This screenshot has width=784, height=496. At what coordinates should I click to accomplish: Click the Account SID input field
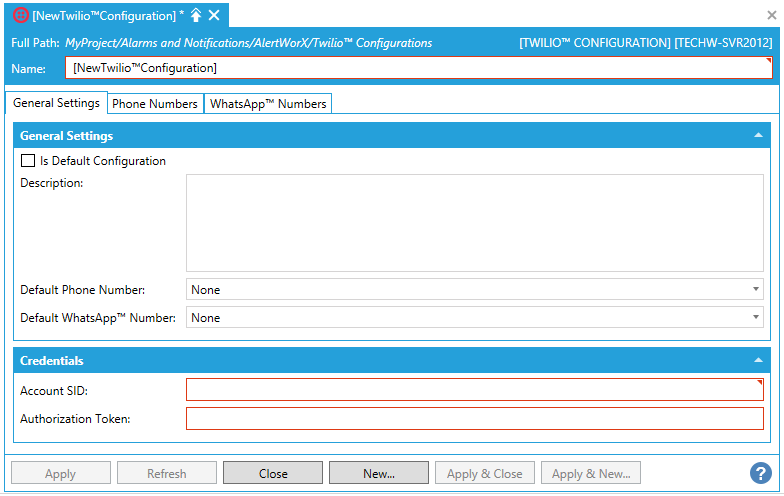[x=475, y=390]
